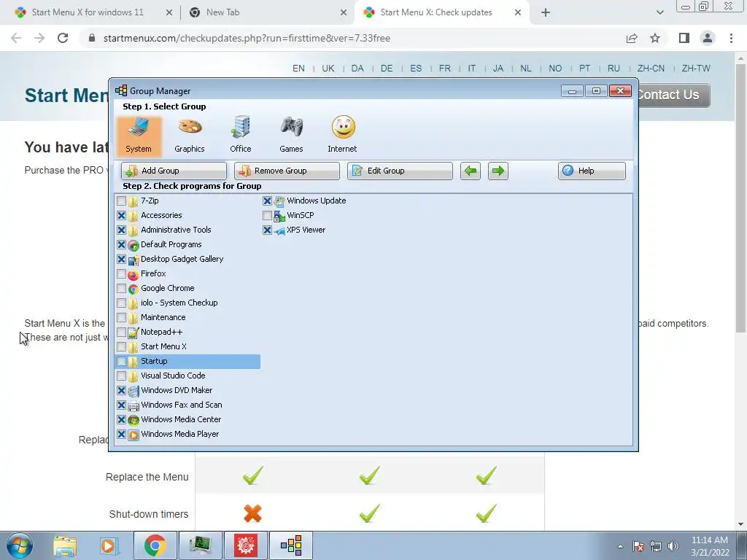Image resolution: width=747 pixels, height=560 pixels.
Task: Check the WinSCP checkbox
Action: [x=267, y=215]
